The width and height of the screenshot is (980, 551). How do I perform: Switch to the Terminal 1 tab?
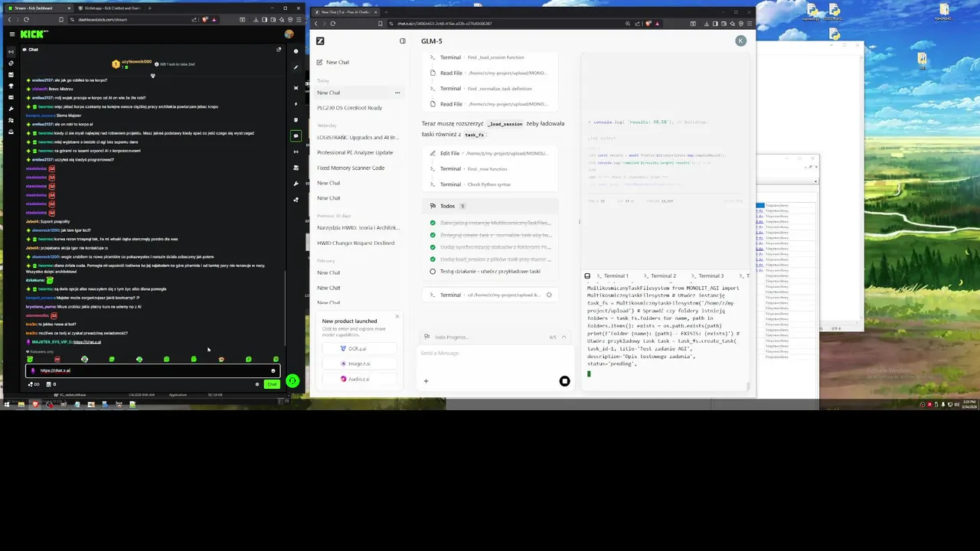(x=612, y=275)
